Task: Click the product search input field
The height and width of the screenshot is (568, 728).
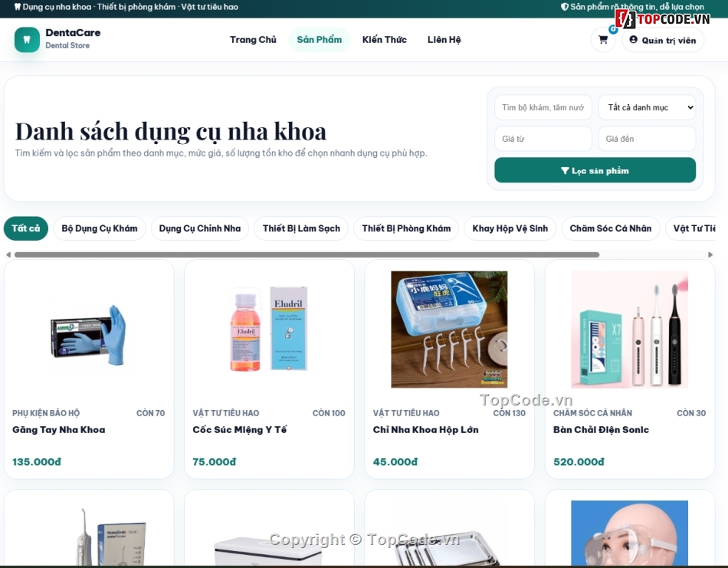Action: tap(543, 107)
